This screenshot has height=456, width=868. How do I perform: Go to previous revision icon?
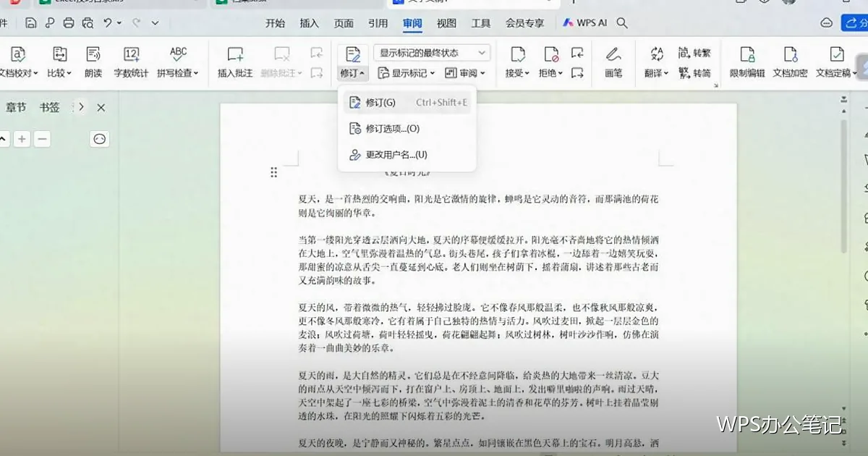coord(577,53)
